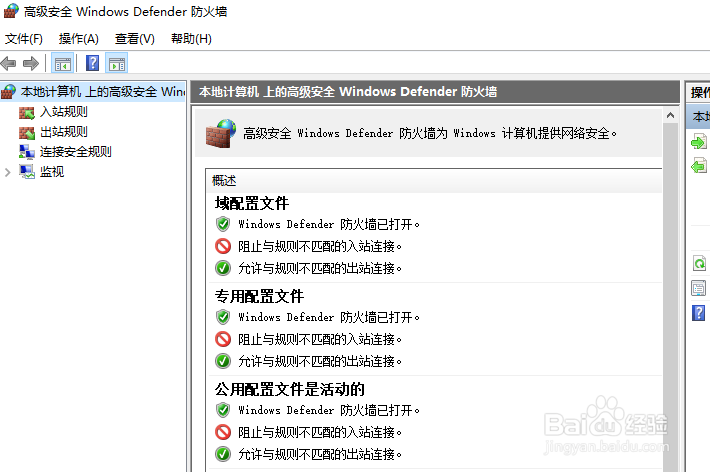
Task: Click the firewall app icon in title bar
Action: point(11,11)
